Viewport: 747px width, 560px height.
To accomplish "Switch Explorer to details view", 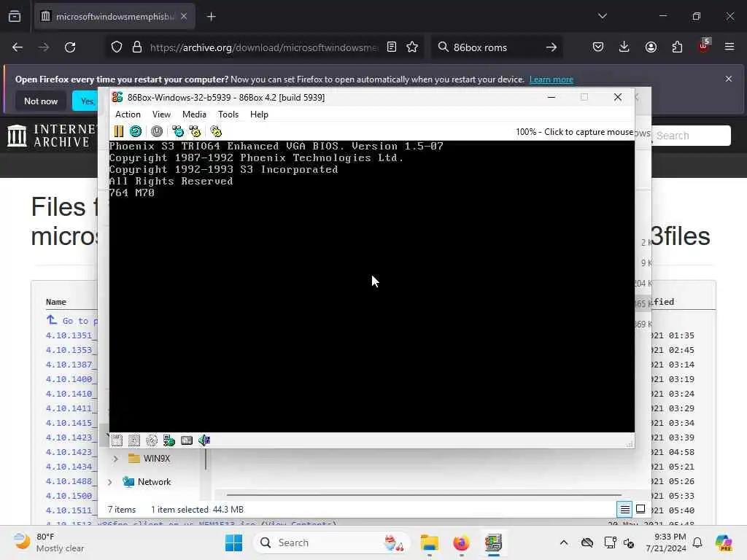I will pyautogui.click(x=624, y=510).
